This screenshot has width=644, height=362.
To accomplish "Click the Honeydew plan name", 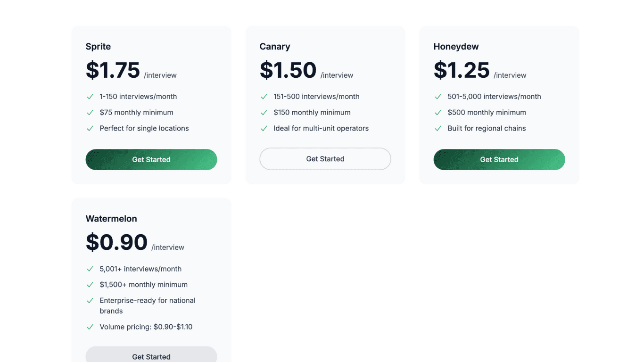I will click(x=456, y=47).
